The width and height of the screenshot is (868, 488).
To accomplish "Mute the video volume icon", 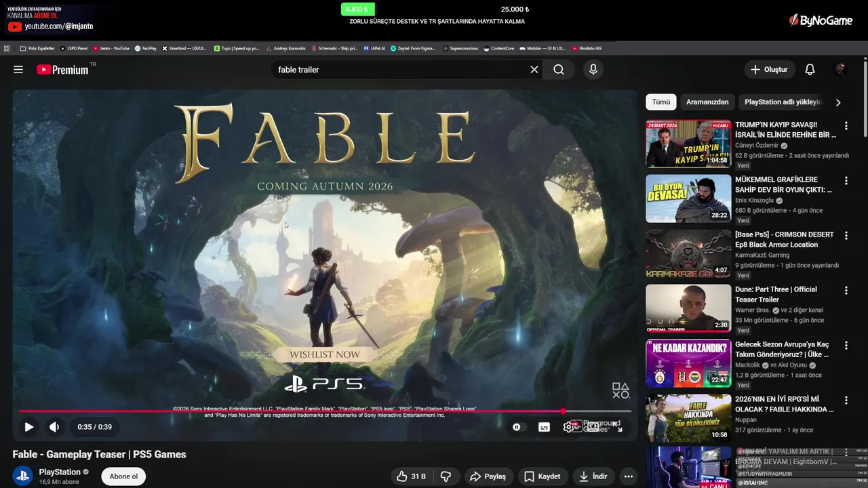I will pos(54,427).
